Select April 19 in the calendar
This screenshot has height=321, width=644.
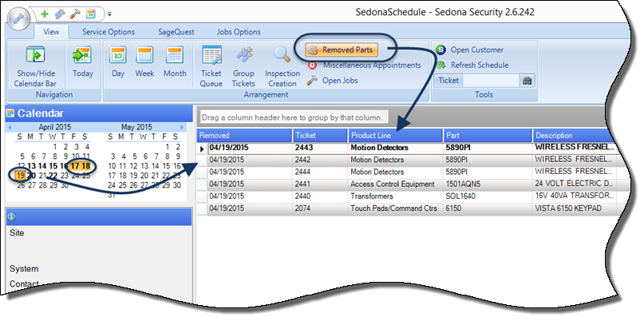(21, 176)
